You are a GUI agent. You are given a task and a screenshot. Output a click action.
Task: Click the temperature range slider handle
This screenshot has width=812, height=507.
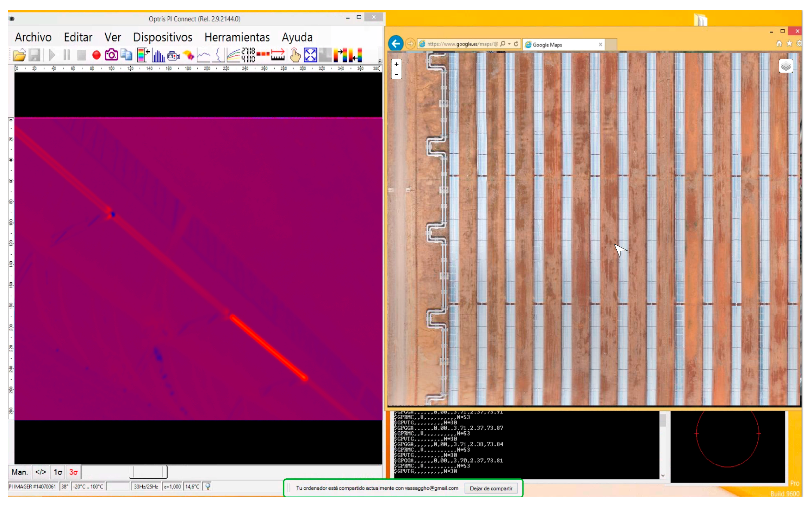(148, 472)
